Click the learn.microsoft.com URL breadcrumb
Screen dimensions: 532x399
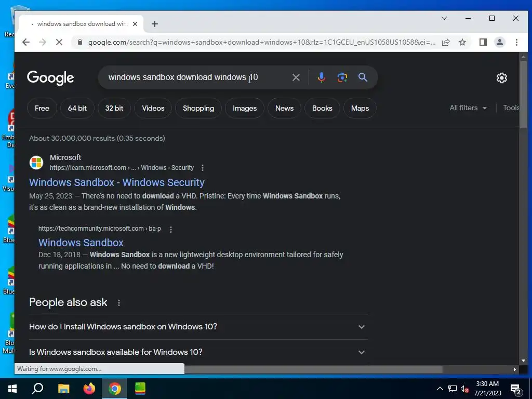click(122, 168)
